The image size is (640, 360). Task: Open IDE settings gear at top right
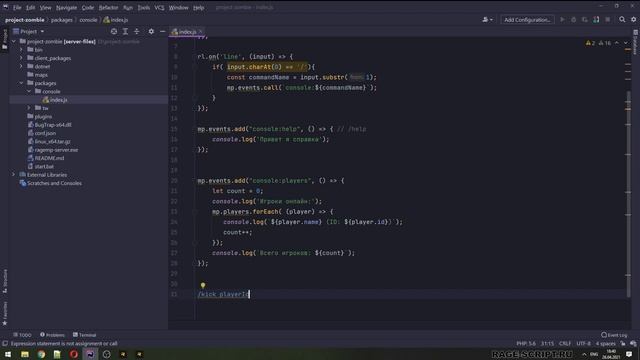633,20
